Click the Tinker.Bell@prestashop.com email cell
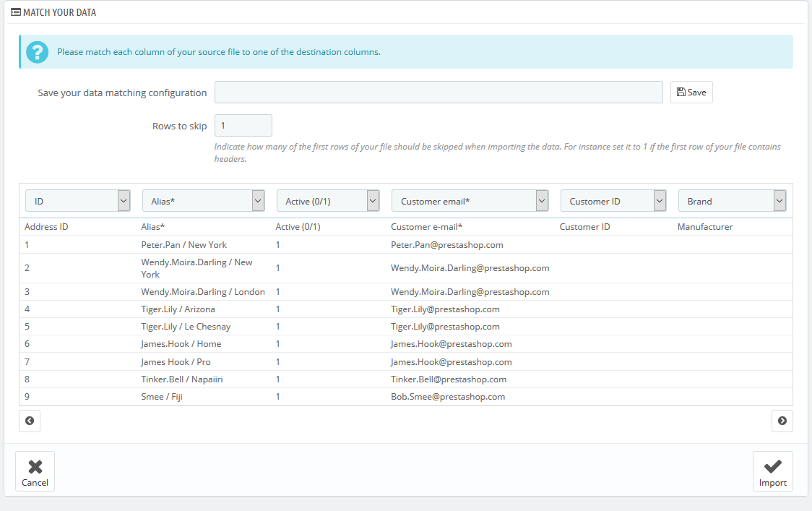This screenshot has width=812, height=511. (x=449, y=379)
